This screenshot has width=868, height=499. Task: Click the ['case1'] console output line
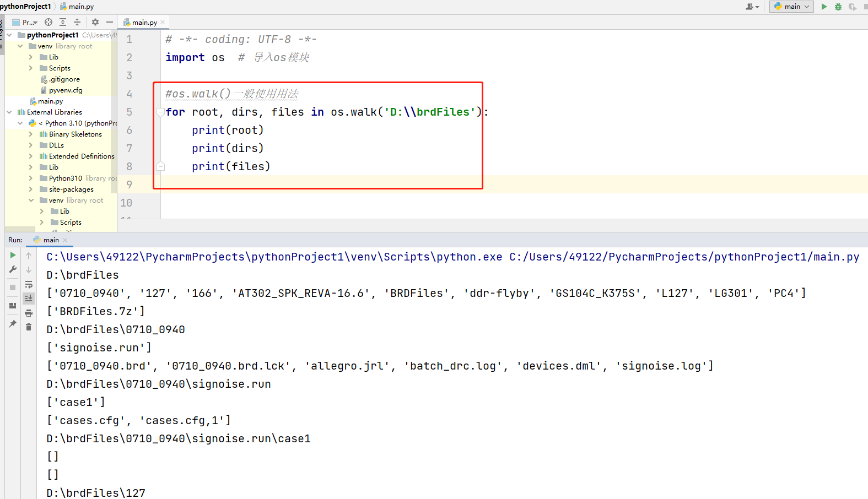pos(76,402)
